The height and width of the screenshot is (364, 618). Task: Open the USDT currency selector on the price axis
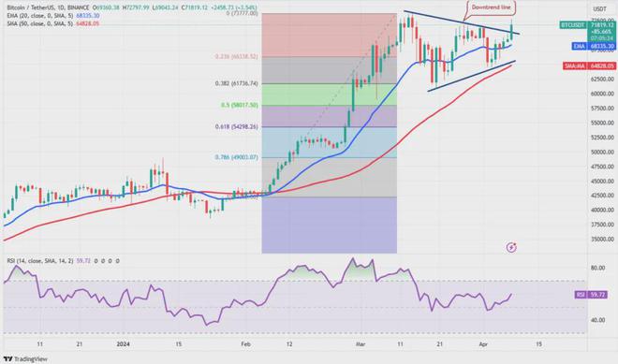tap(599, 9)
